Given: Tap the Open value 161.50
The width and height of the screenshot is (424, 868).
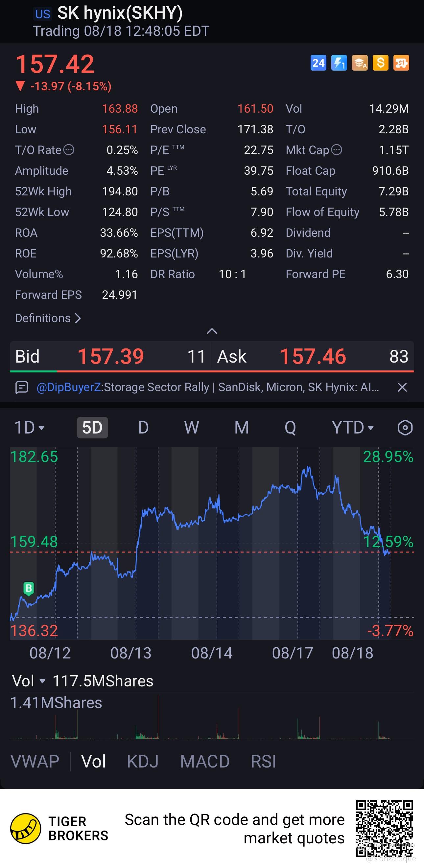Looking at the screenshot, I should tap(255, 108).
